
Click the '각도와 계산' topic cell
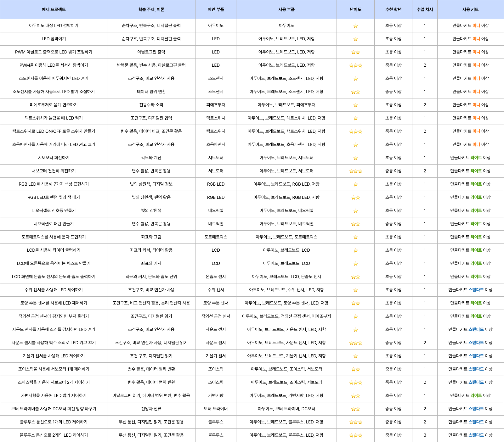tap(151, 158)
